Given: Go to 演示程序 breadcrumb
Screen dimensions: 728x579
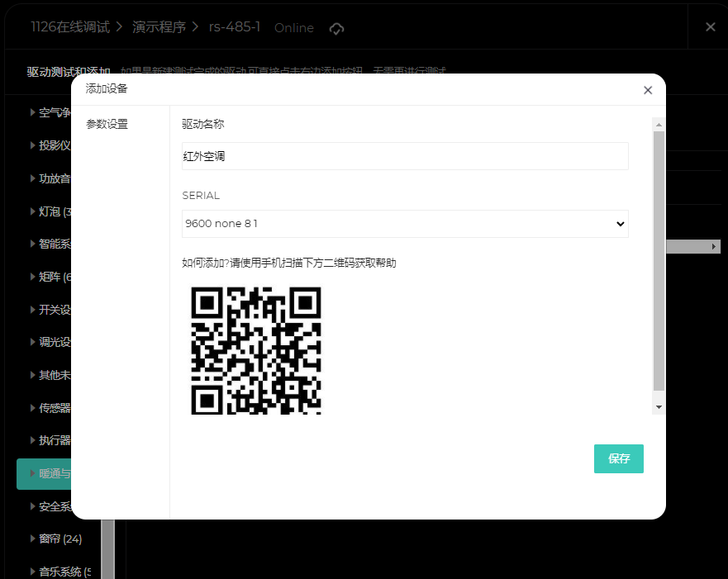Looking at the screenshot, I should tap(159, 27).
